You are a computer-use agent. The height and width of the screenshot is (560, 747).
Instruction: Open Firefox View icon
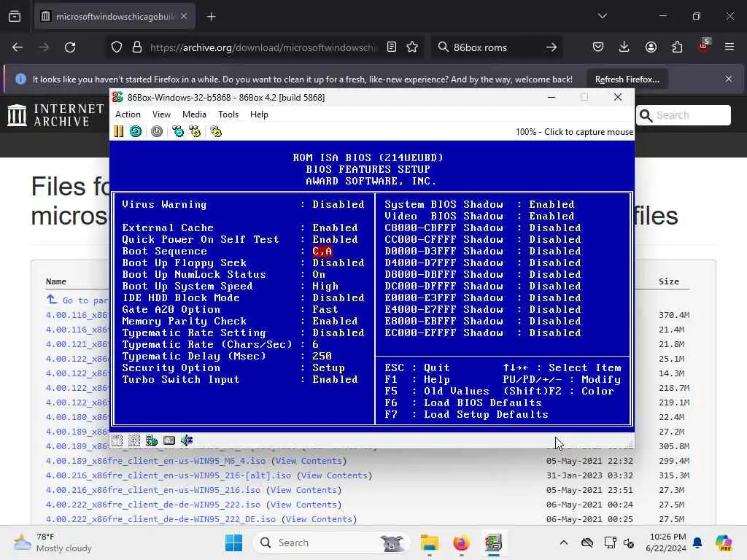[x=15, y=17]
